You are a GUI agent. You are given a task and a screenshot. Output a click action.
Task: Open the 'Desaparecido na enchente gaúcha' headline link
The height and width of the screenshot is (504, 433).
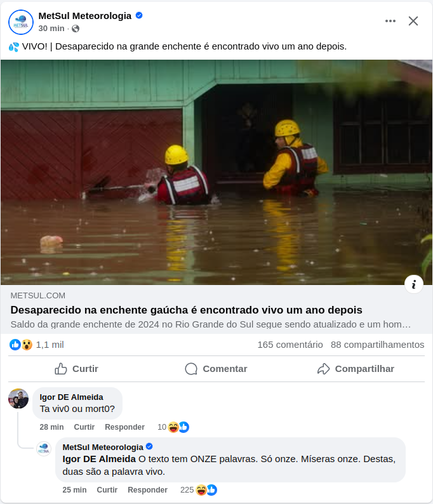coord(186,310)
